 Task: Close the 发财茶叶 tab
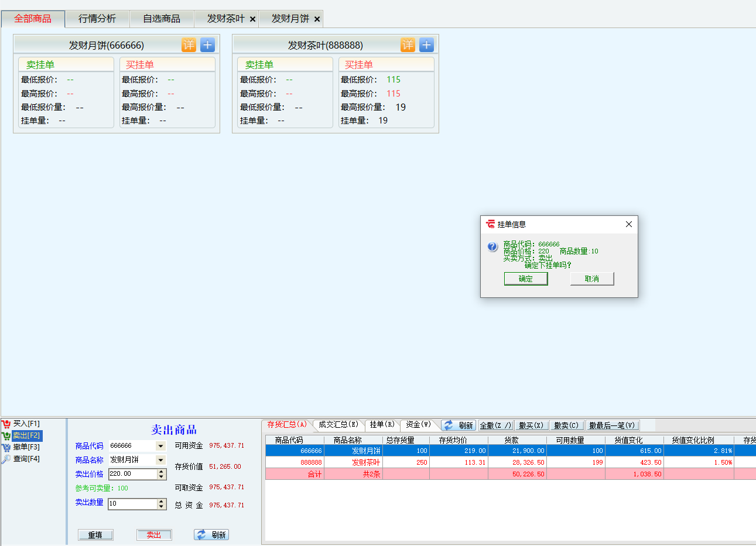coord(253,19)
